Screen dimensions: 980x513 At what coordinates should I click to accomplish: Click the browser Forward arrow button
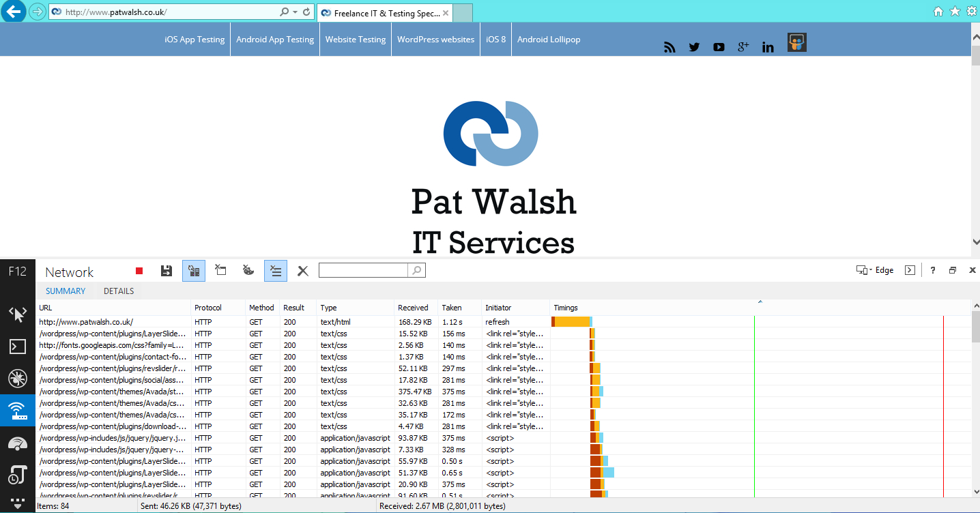[38, 12]
